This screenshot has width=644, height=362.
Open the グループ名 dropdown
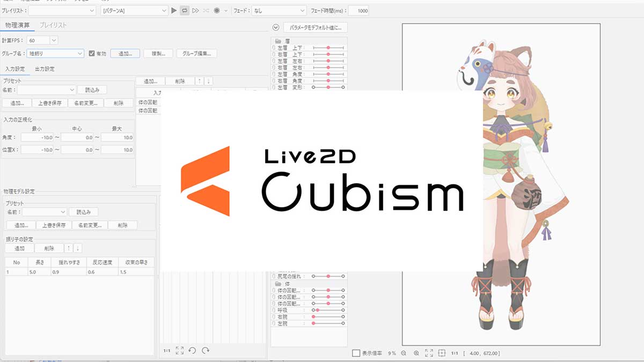tap(55, 54)
